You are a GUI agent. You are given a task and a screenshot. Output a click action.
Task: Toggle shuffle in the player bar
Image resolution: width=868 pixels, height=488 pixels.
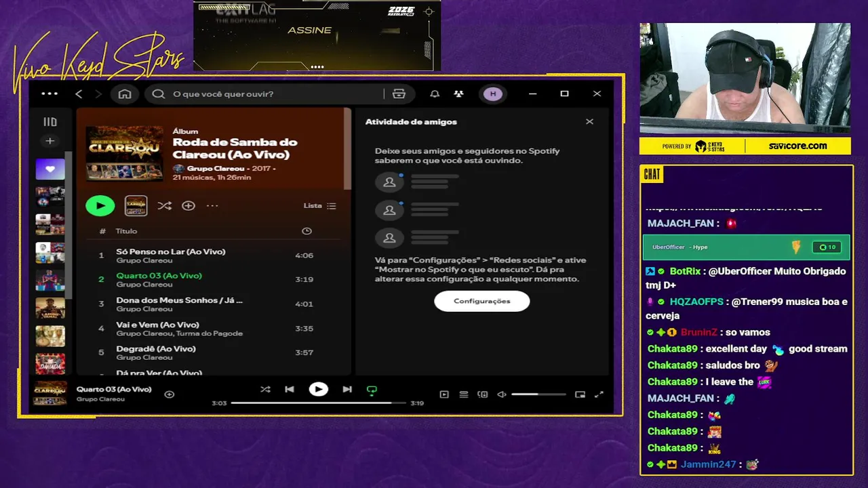[x=265, y=390]
